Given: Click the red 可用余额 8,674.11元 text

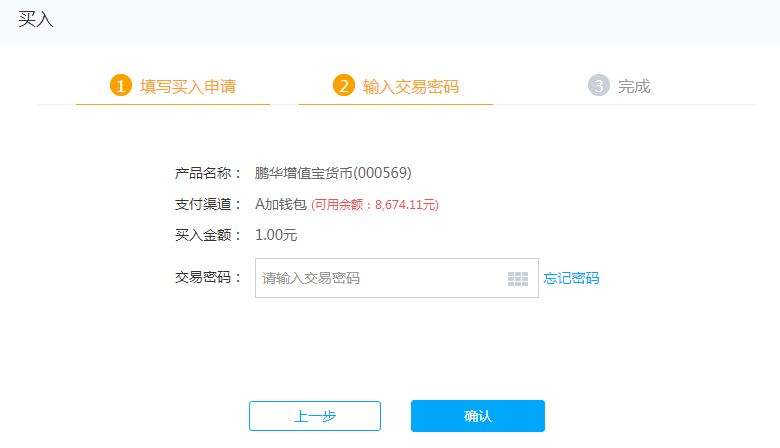Looking at the screenshot, I should pos(375,205).
